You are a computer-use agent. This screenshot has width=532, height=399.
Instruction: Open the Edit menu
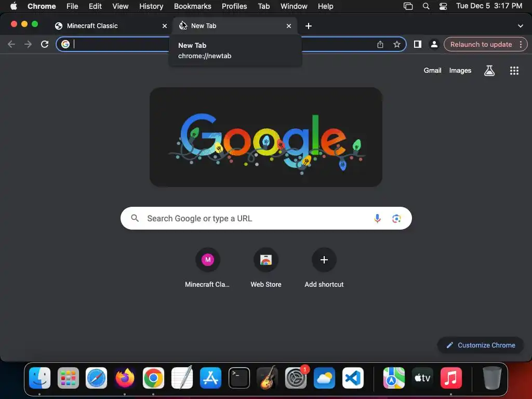[x=95, y=6]
